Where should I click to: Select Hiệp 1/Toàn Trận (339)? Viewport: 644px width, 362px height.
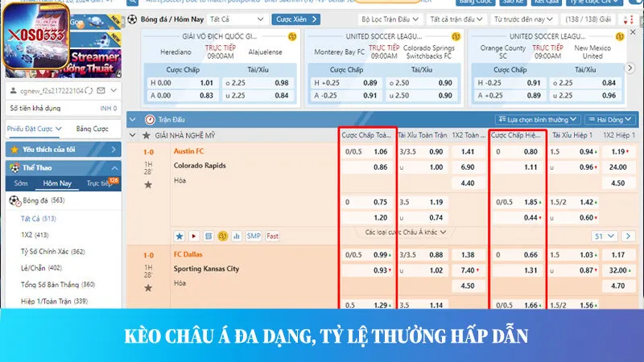click(x=54, y=301)
